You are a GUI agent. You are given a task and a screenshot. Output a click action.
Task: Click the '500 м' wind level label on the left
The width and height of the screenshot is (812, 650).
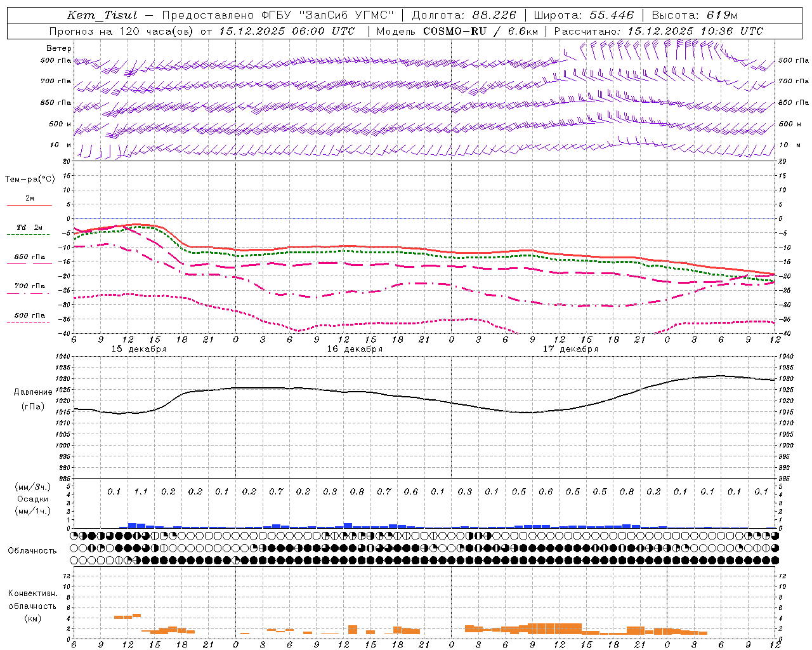(60, 124)
